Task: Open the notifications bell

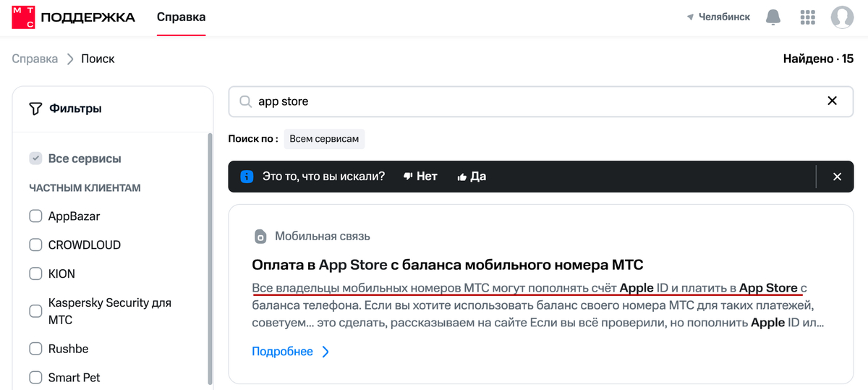Action: [x=773, y=17]
